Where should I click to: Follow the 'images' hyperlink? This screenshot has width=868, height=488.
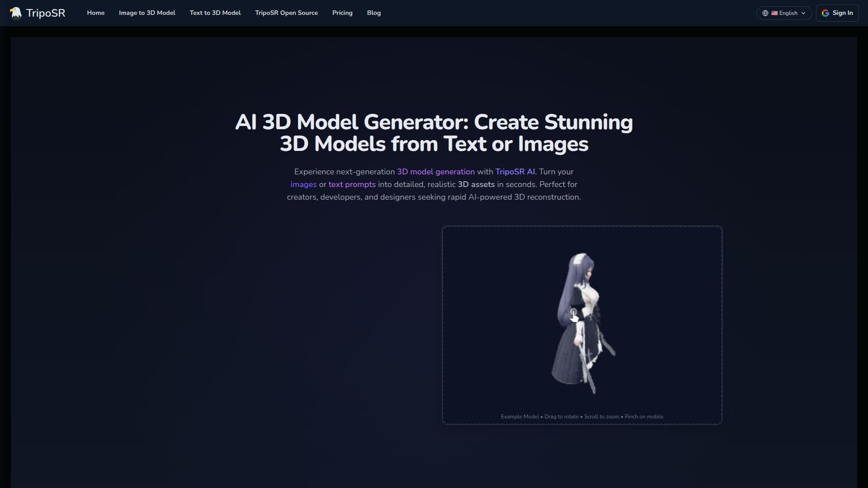303,184
